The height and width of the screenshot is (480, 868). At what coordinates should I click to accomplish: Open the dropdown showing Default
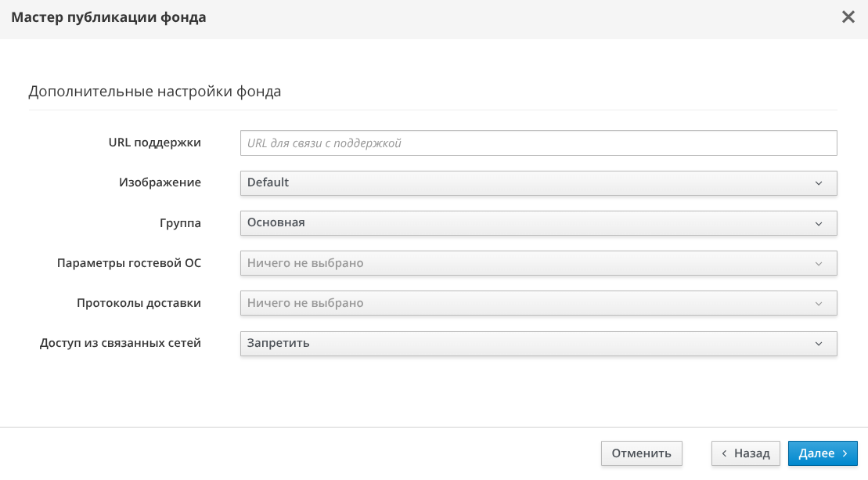538,183
